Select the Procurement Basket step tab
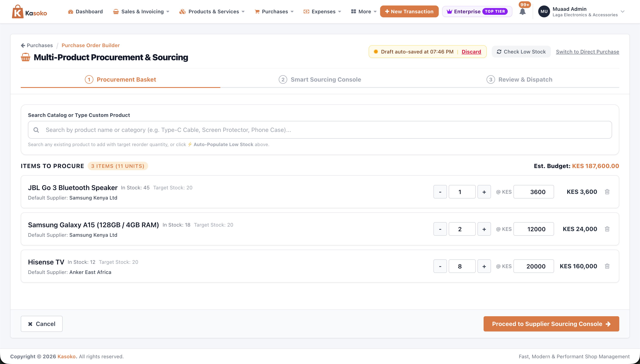Image resolution: width=640 pixels, height=364 pixels. (120, 79)
